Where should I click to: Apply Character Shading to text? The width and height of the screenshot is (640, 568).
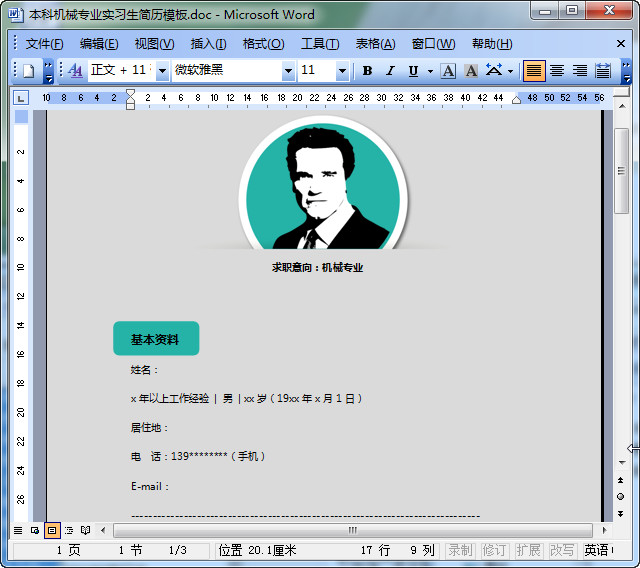pyautogui.click(x=471, y=71)
